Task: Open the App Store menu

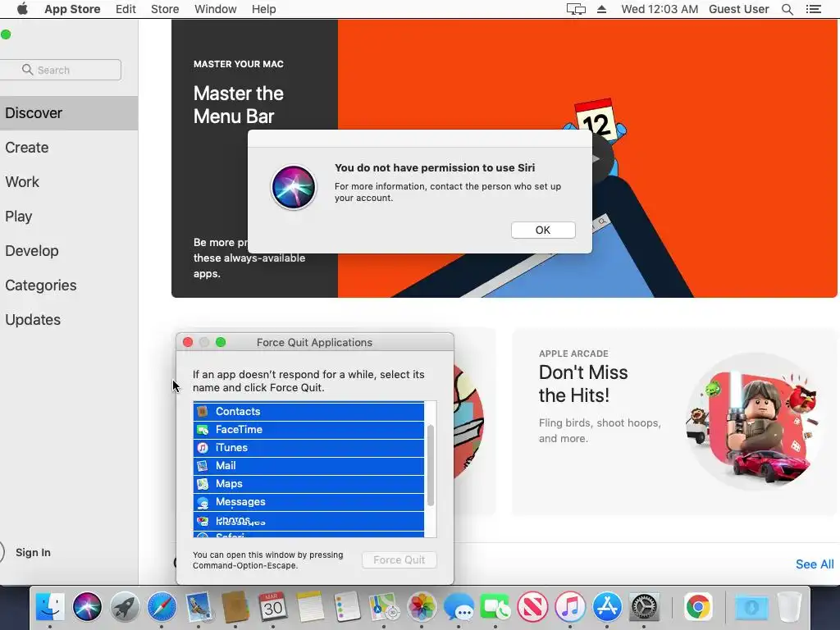Action: (72, 9)
